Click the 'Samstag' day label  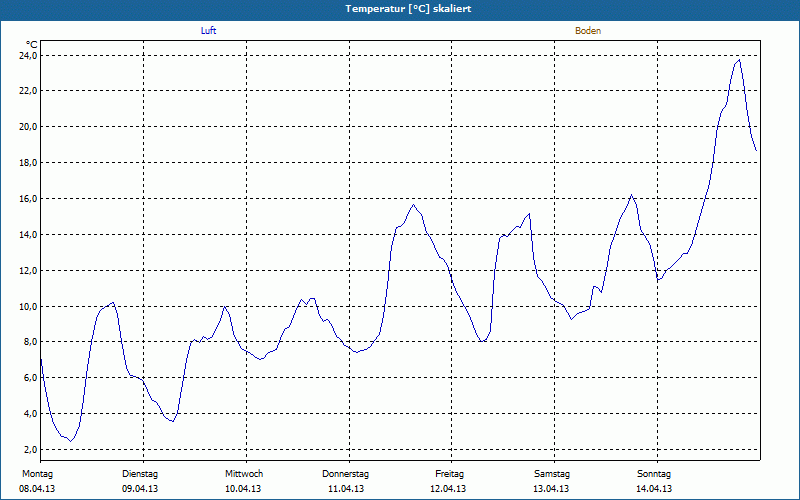tap(552, 474)
